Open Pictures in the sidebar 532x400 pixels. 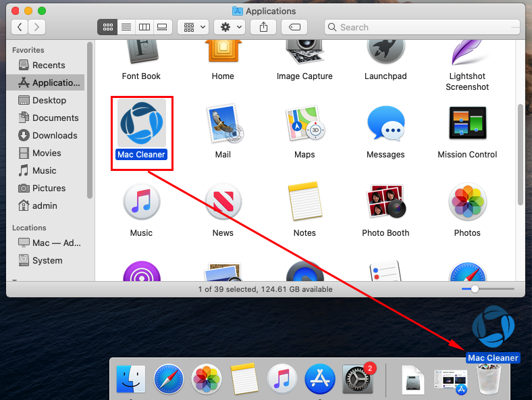pos(45,188)
